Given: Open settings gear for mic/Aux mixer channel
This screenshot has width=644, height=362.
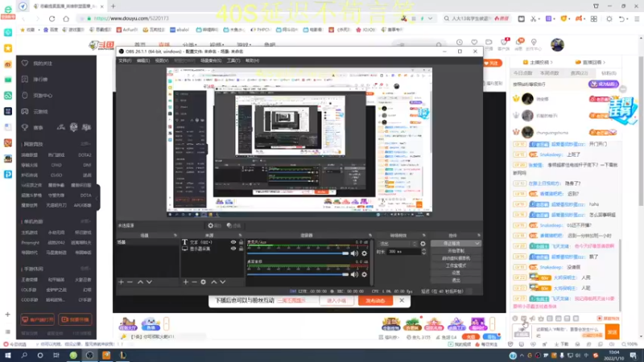Looking at the screenshot, I should click(364, 253).
